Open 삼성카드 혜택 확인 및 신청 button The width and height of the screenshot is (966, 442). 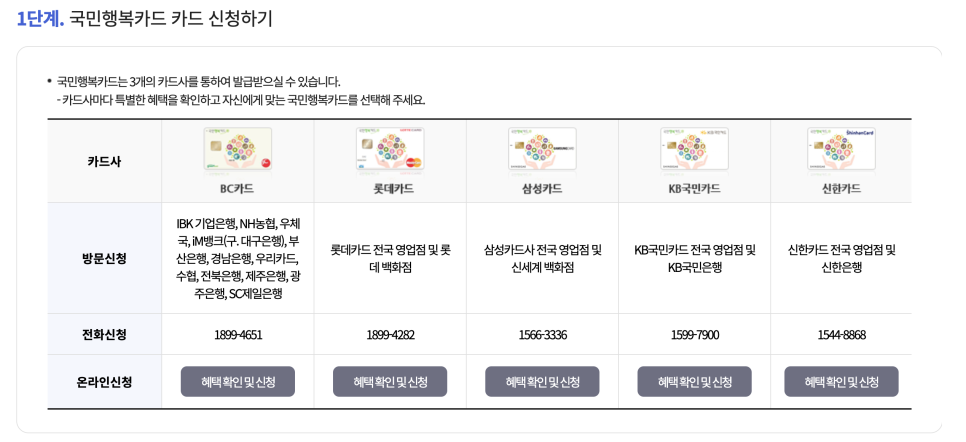[542, 382]
